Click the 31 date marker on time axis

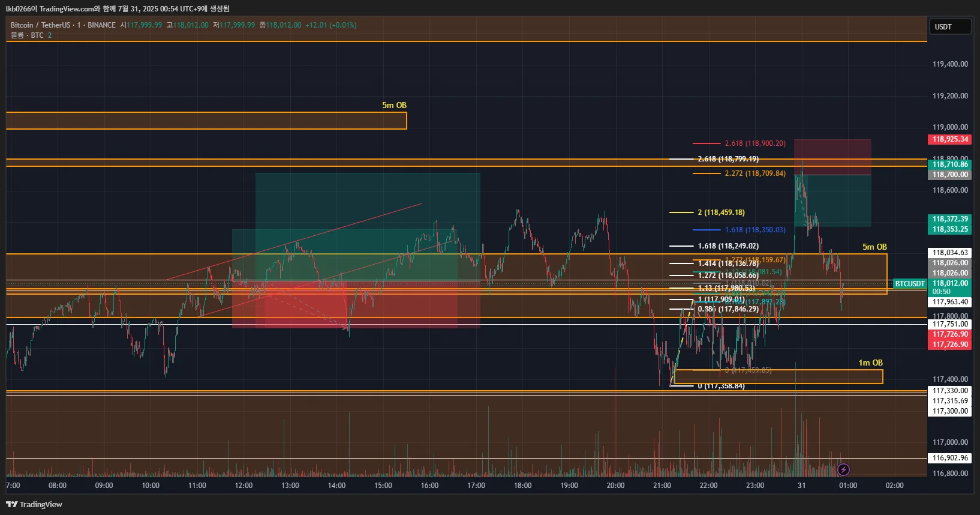coord(801,485)
